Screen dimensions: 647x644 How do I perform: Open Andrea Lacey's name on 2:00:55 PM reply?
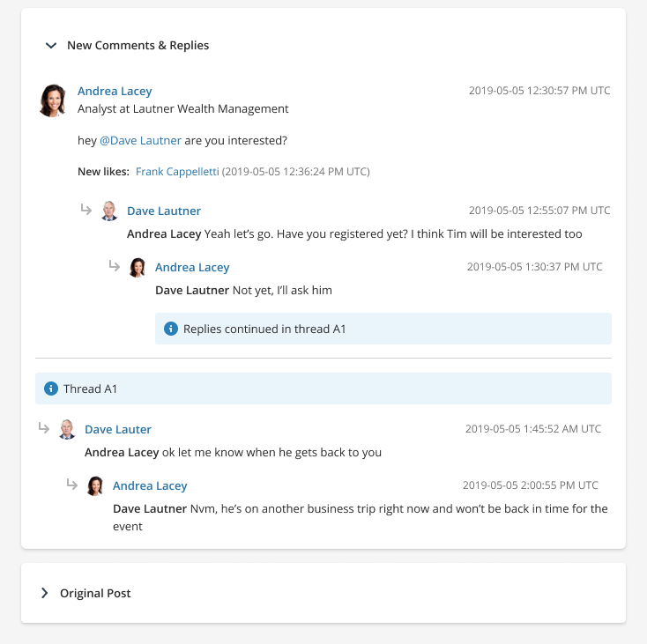pos(150,485)
